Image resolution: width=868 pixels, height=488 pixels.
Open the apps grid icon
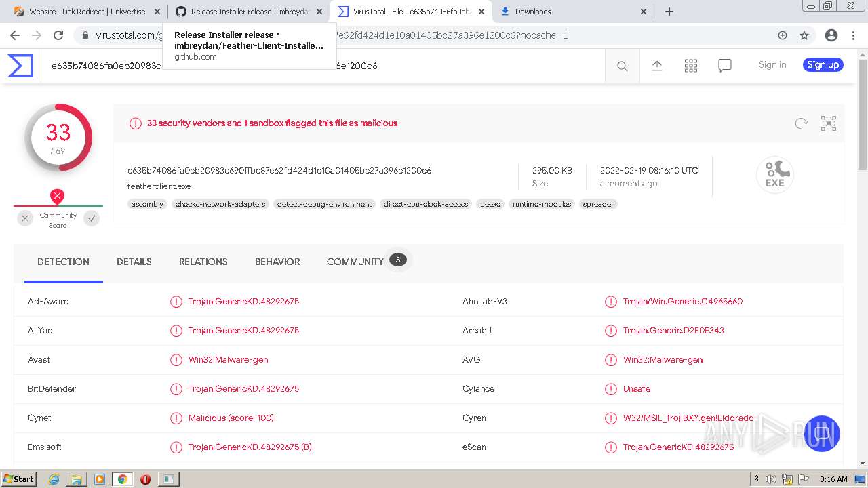(691, 66)
